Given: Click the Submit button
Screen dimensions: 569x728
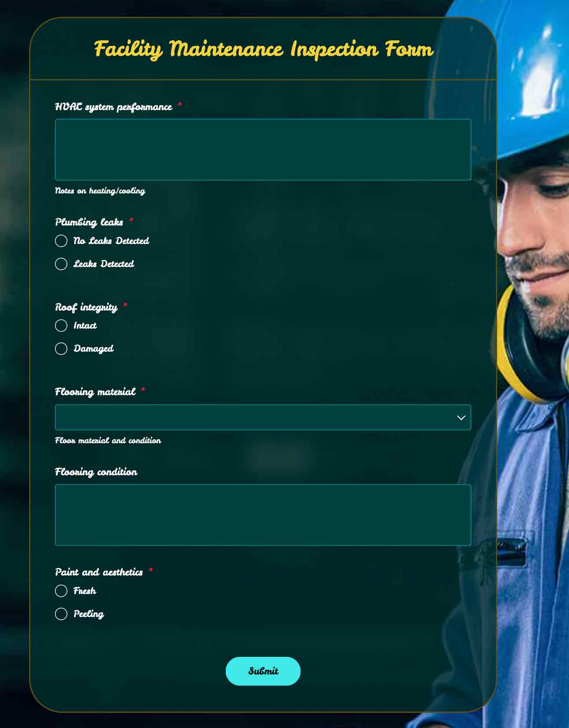Looking at the screenshot, I should pos(263,671).
